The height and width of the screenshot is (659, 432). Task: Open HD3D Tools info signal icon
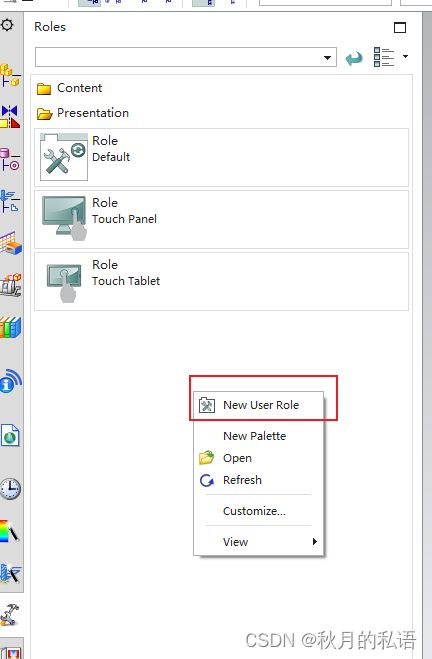(x=11, y=381)
